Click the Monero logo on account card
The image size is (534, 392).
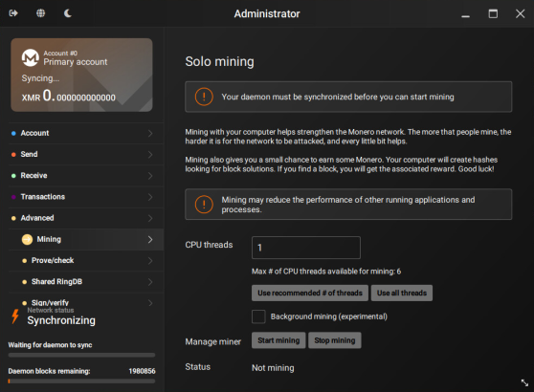(31, 57)
